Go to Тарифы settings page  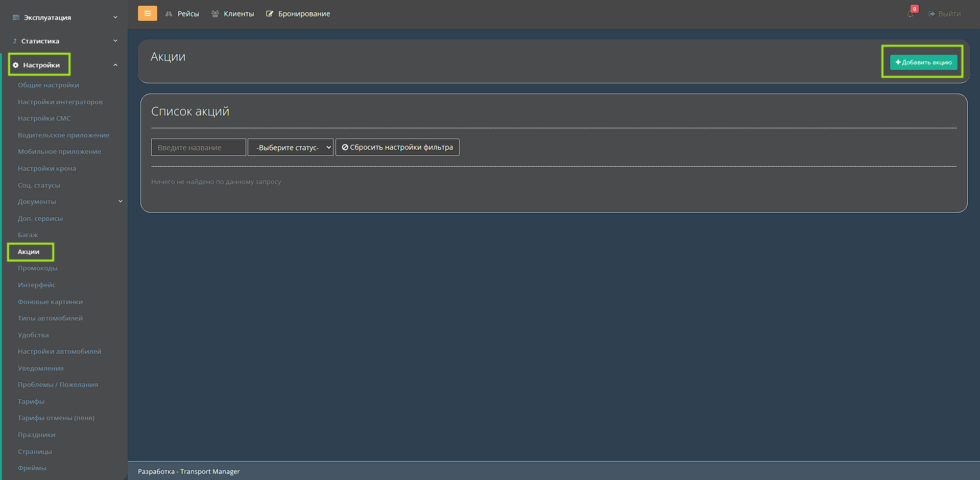[31, 401]
